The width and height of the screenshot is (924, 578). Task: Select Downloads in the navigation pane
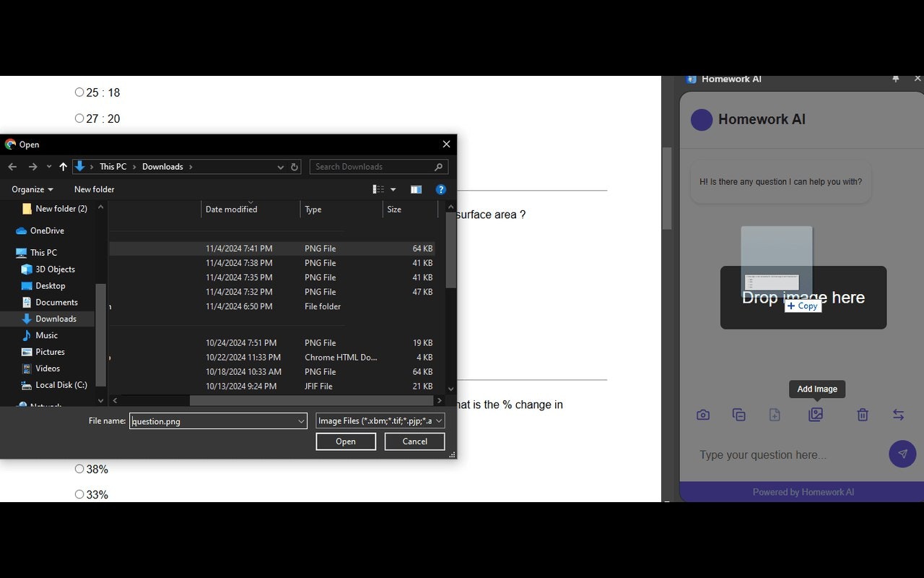click(56, 319)
